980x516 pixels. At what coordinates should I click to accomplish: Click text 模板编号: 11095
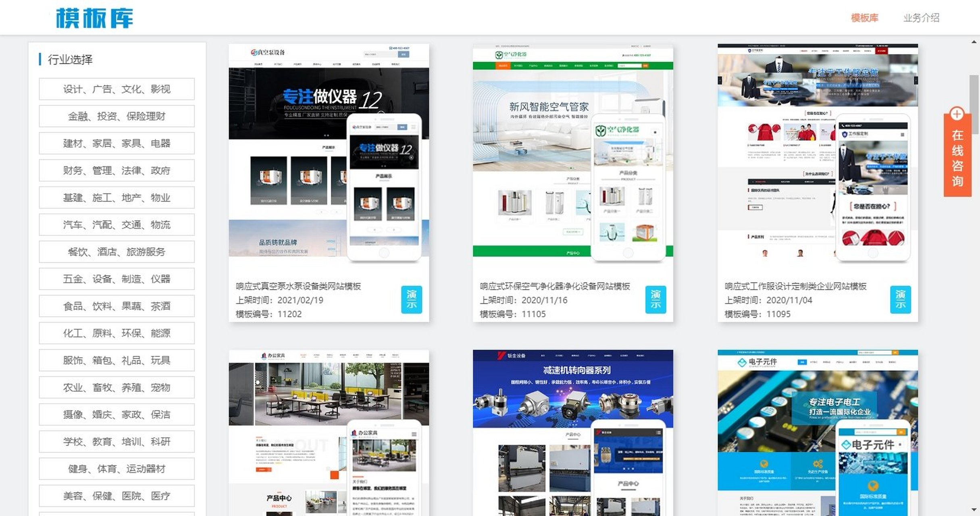757,314
